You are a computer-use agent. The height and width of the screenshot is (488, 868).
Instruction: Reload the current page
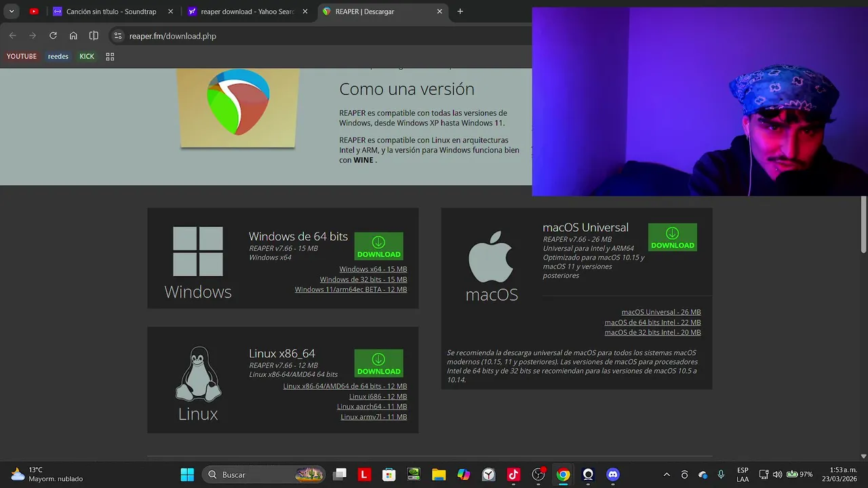click(53, 36)
